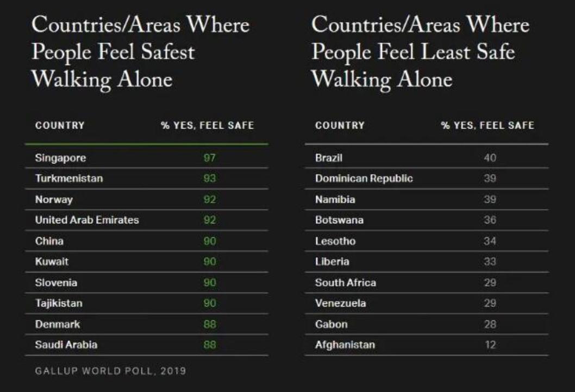Click Brazil in least safe table
Viewport: 575px width, 392px height.
click(x=329, y=158)
